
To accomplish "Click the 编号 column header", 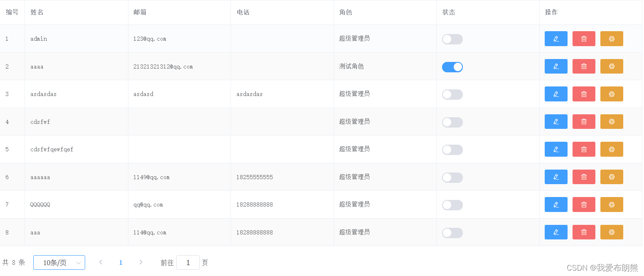I will point(12,12).
